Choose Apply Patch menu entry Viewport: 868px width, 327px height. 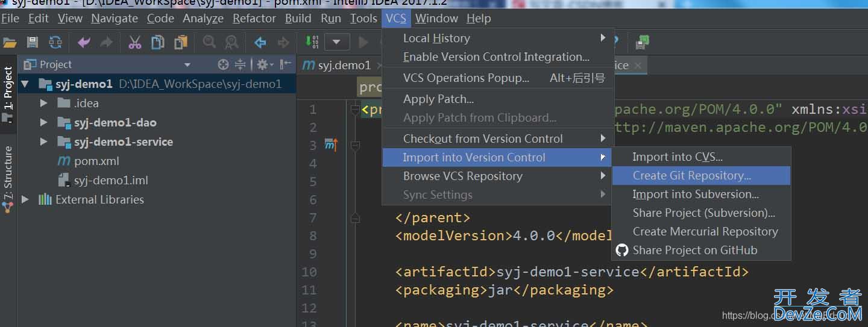498,99
